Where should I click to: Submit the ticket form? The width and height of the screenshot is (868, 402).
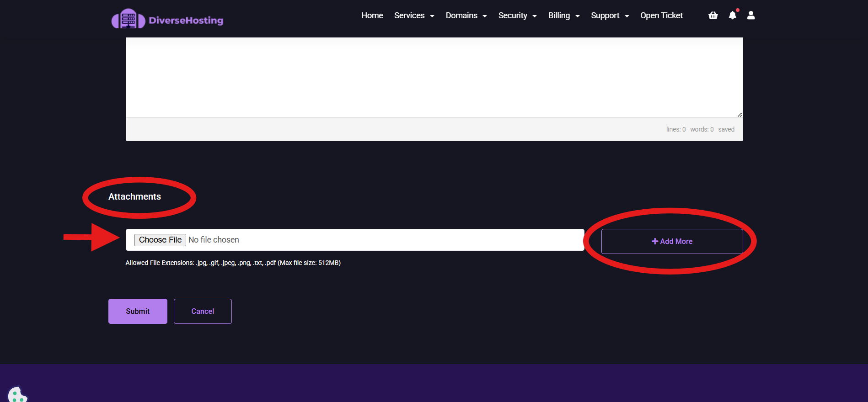(x=138, y=311)
